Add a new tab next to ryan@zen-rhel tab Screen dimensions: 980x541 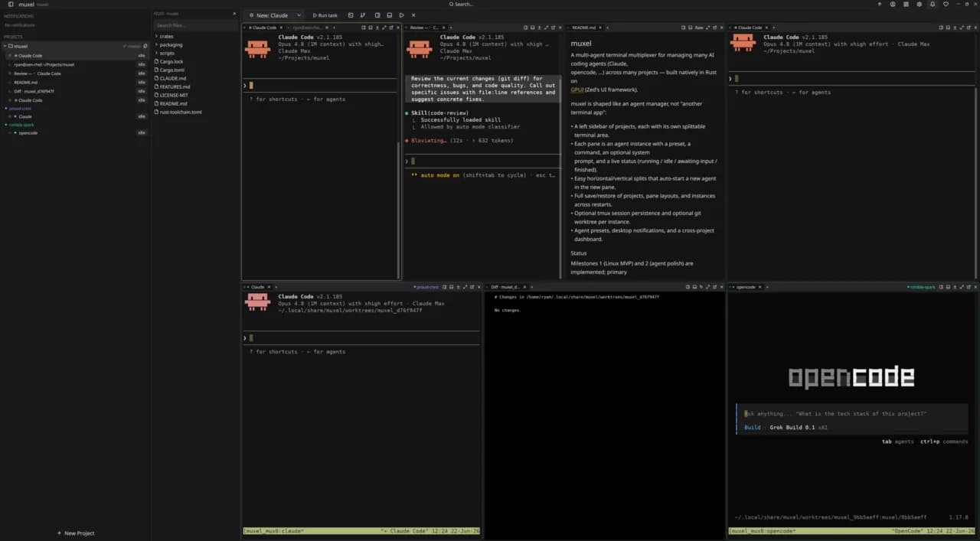coord(335,28)
